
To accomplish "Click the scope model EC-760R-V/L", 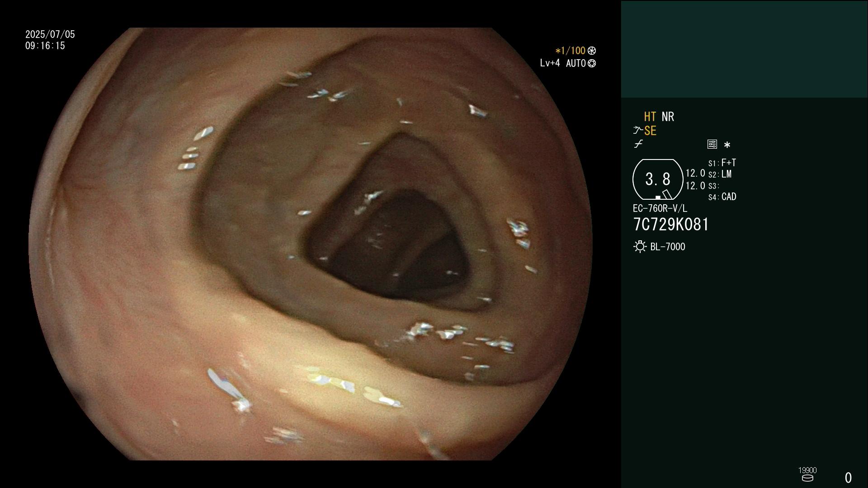I will [660, 209].
